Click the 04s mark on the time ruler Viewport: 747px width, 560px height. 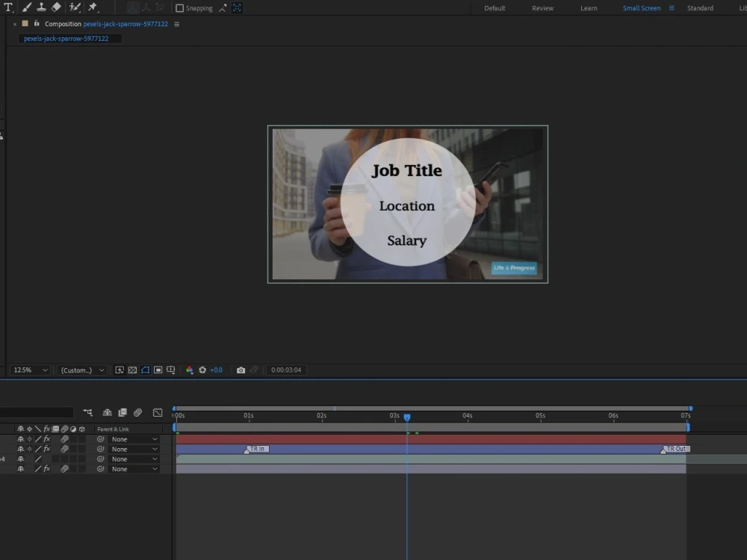468,416
